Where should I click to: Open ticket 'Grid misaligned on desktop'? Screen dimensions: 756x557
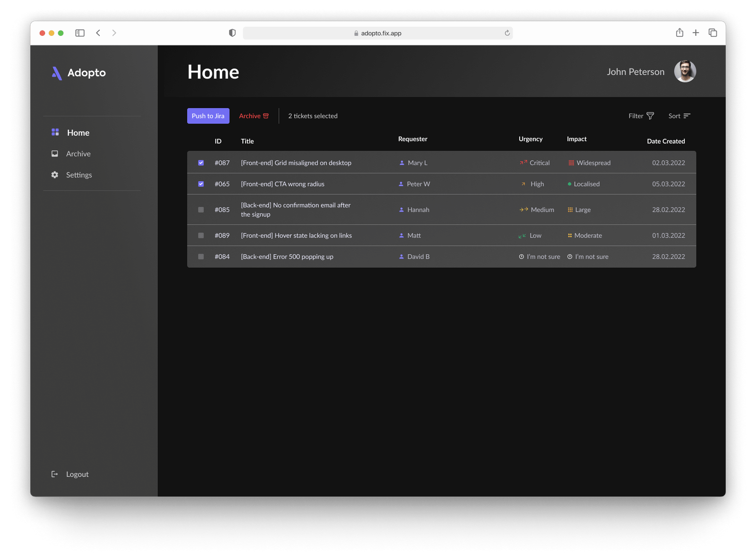coord(296,163)
